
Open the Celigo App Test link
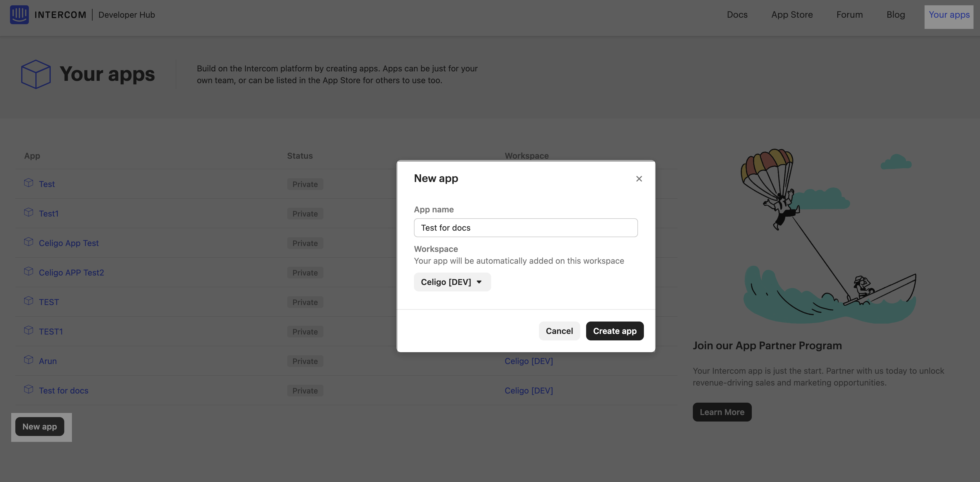[x=69, y=243]
